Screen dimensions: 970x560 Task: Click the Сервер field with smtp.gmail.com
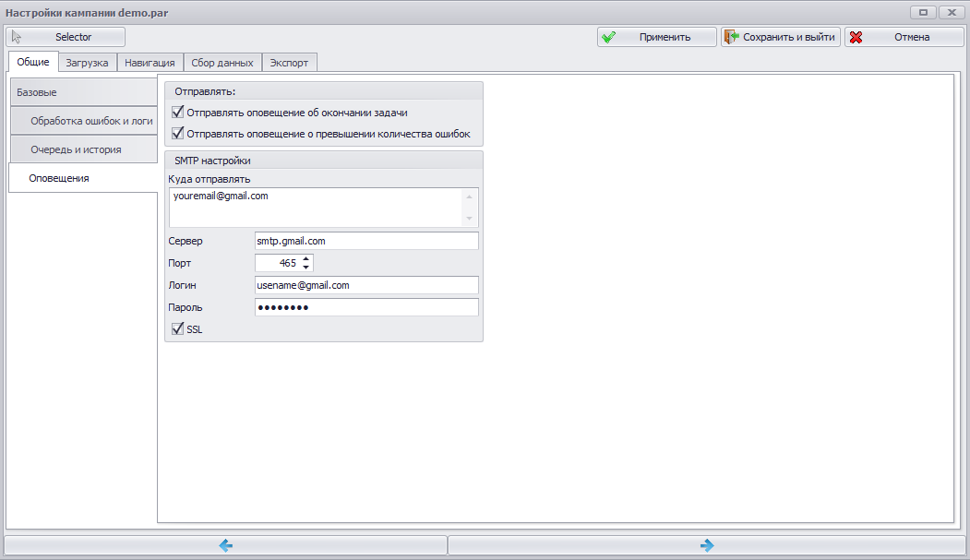point(366,241)
